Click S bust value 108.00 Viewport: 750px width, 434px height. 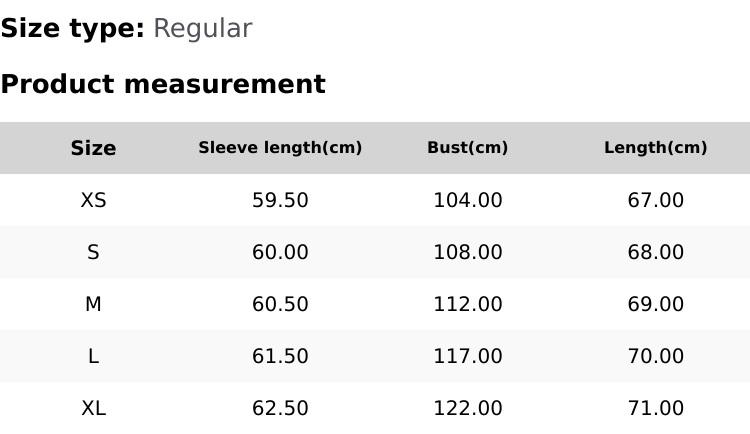(467, 252)
